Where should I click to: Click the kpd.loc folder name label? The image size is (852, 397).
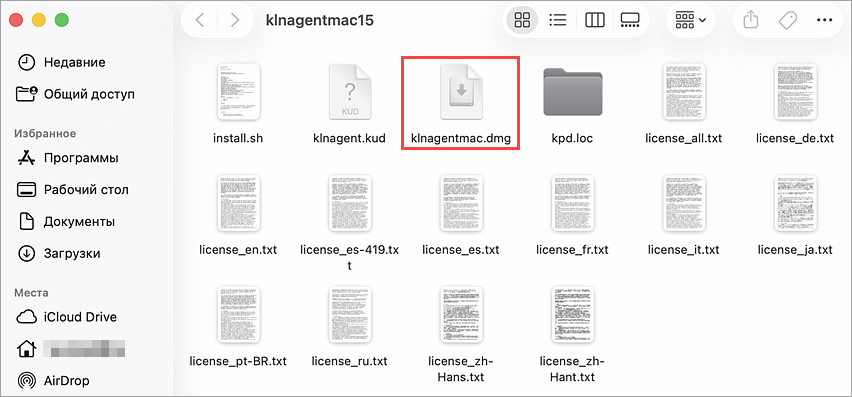[x=572, y=138]
